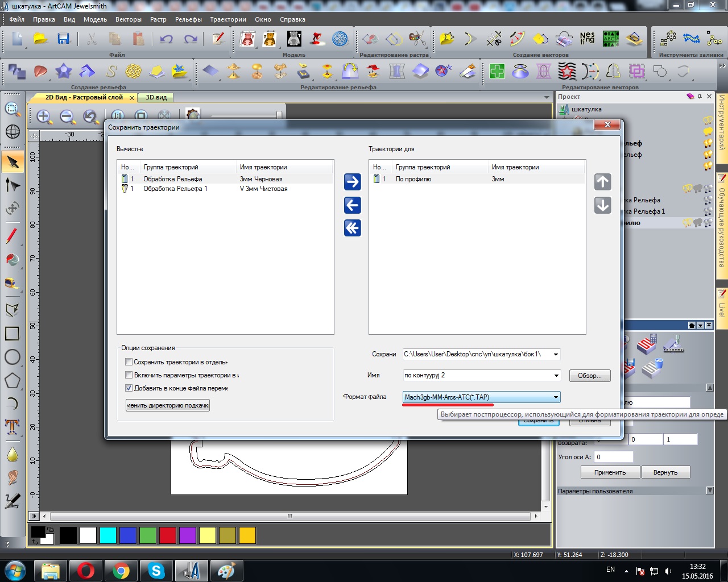Move selected toolpath right with blue arrow
This screenshot has width=728, height=582.
[353, 182]
